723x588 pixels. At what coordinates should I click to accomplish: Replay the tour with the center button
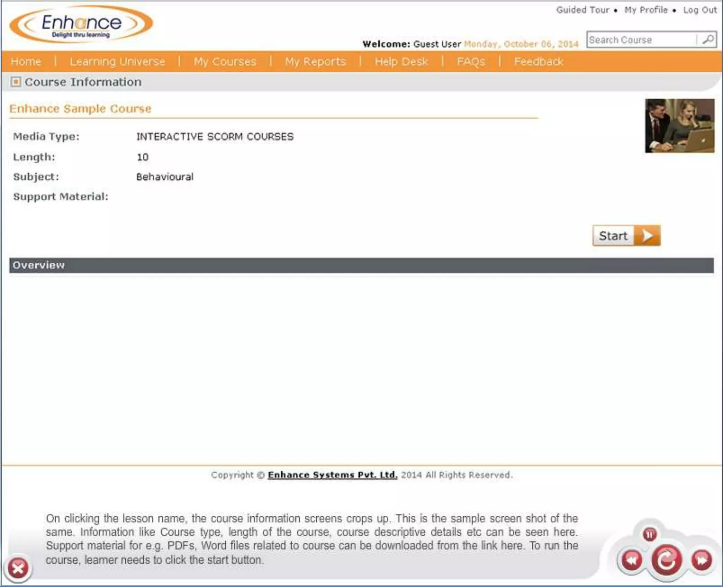(x=666, y=560)
